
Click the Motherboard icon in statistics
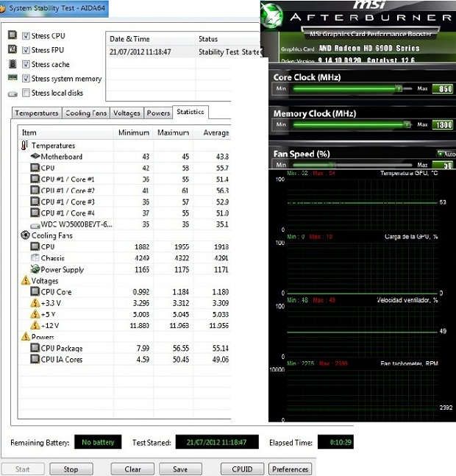coord(35,156)
